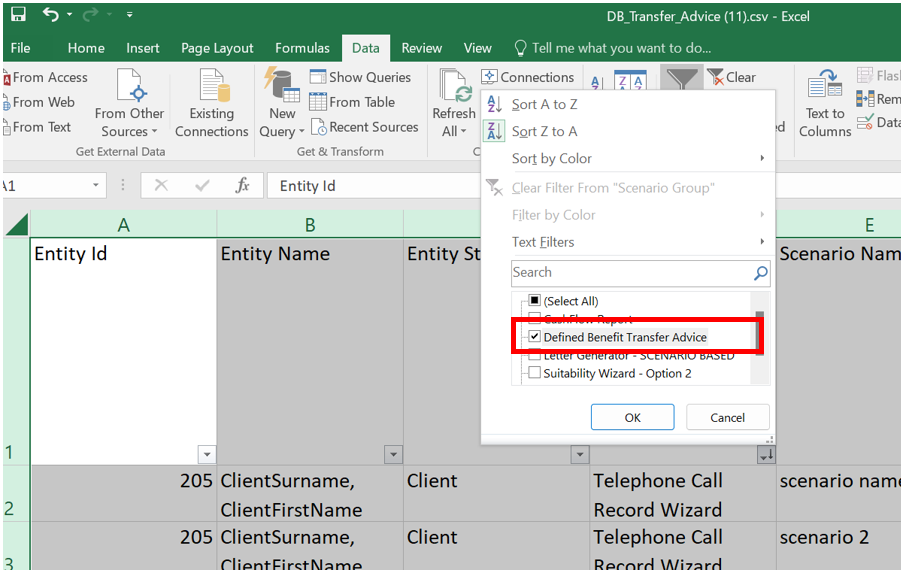Select column B header
The height and width of the screenshot is (571, 901).
pyautogui.click(x=310, y=225)
